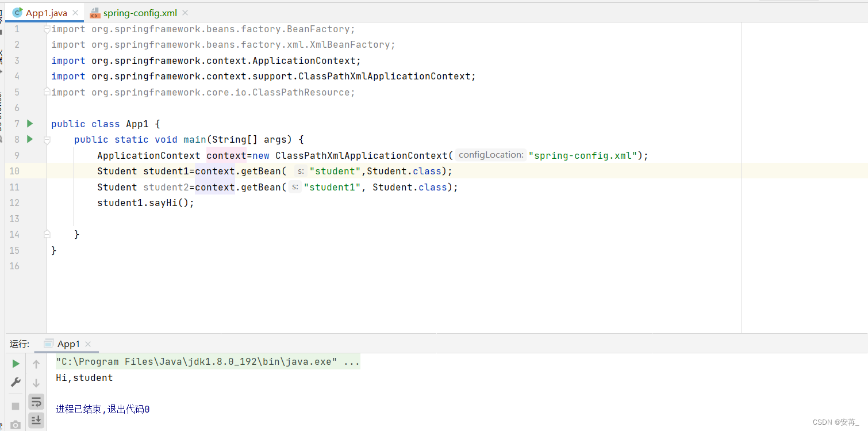The height and width of the screenshot is (431, 868).
Task: Click the "s:" hint before "student" on line 10
Action: (x=300, y=171)
